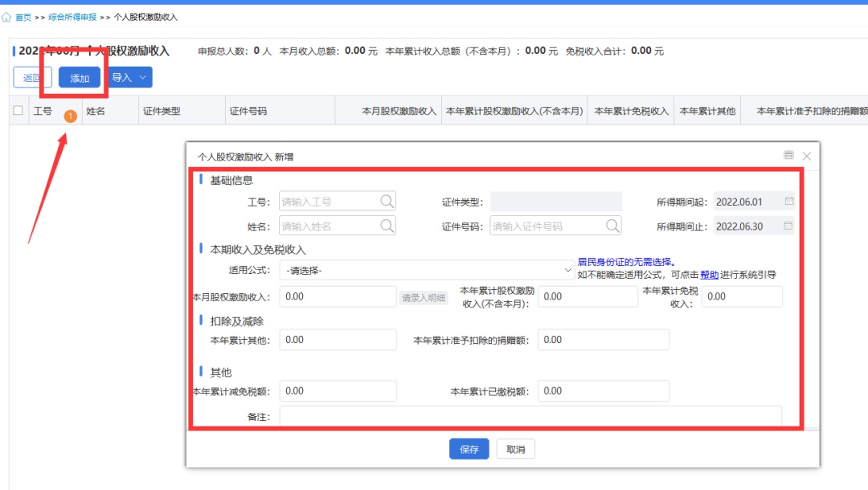
Task: Click the 备注 text field
Action: point(530,416)
